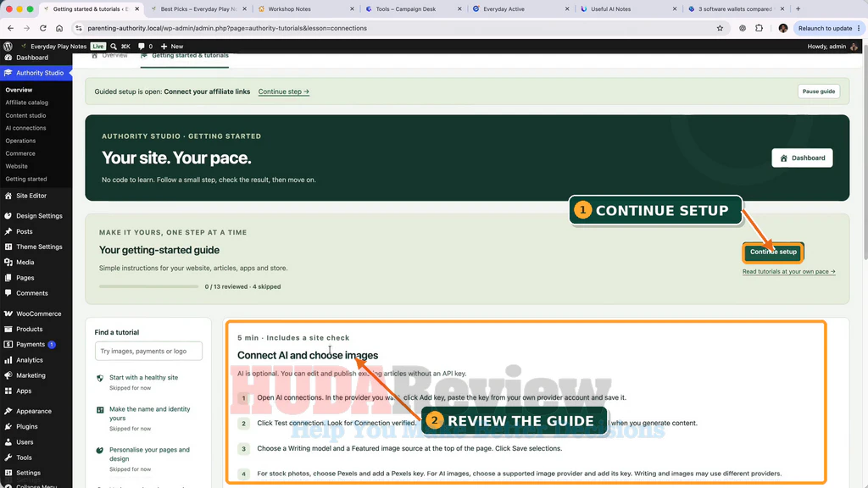Click the Find a tutorial search field
Screen dimensions: 868x488
pos(148,351)
